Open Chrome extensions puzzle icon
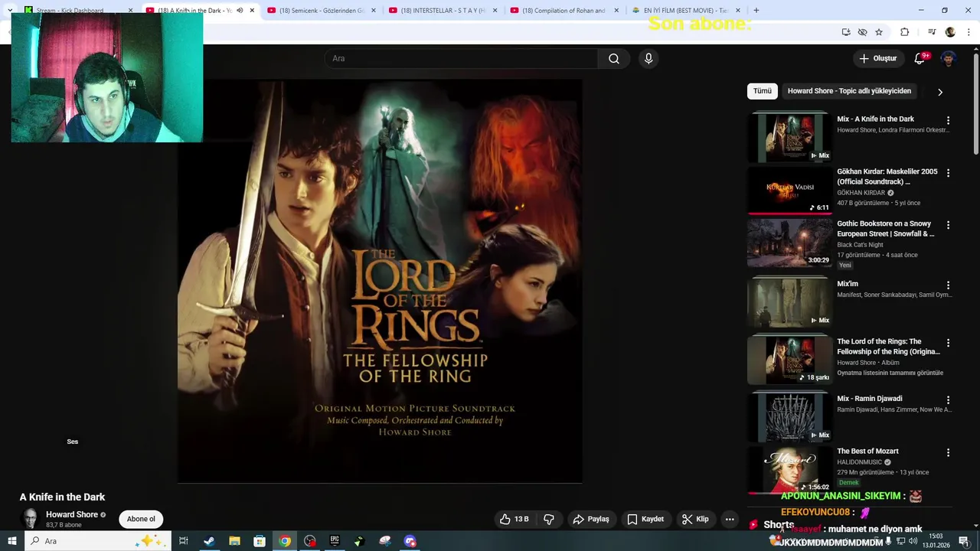The height and width of the screenshot is (551, 980). point(904,32)
